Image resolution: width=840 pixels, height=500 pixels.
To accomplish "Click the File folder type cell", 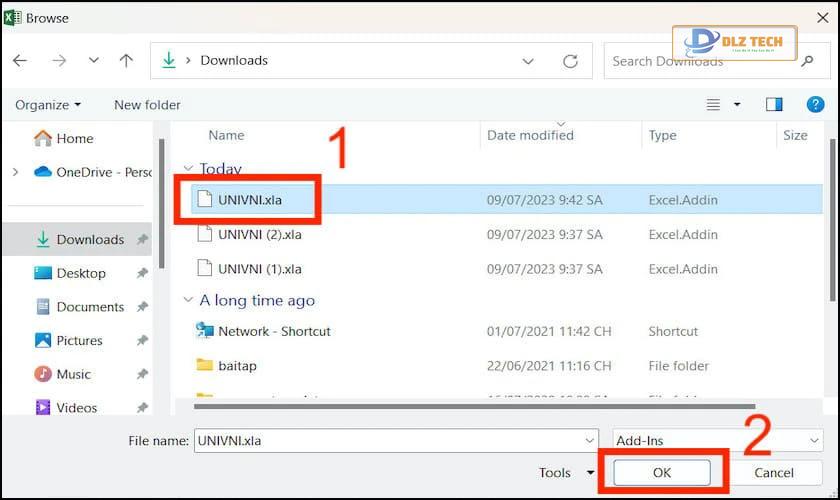I will (x=678, y=366).
